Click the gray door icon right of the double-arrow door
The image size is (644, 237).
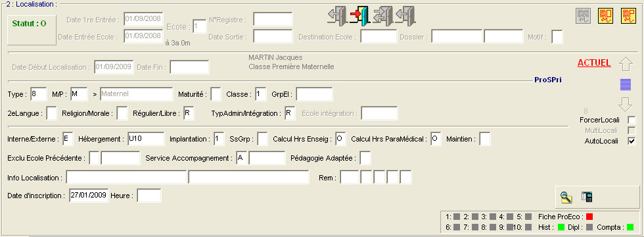click(x=405, y=16)
